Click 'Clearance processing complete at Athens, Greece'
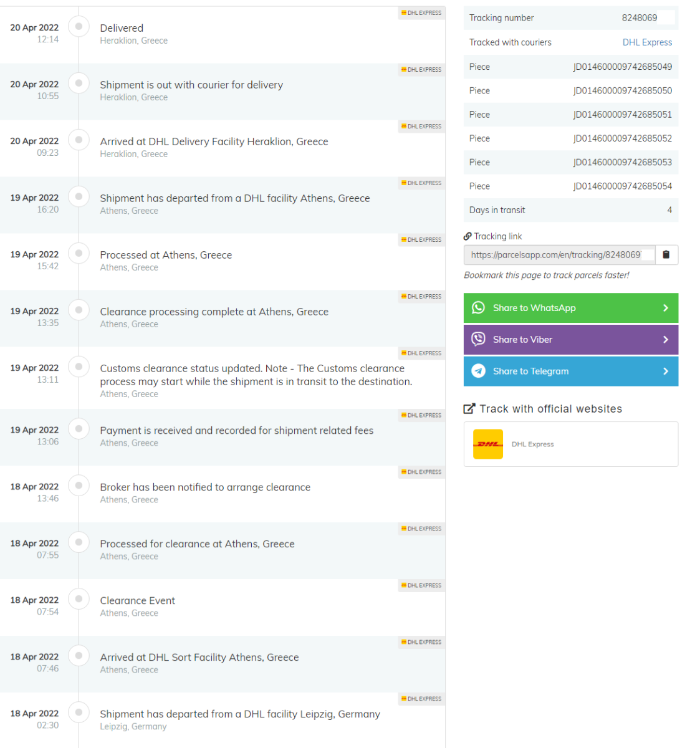The width and height of the screenshot is (700, 748). pyautogui.click(x=214, y=312)
